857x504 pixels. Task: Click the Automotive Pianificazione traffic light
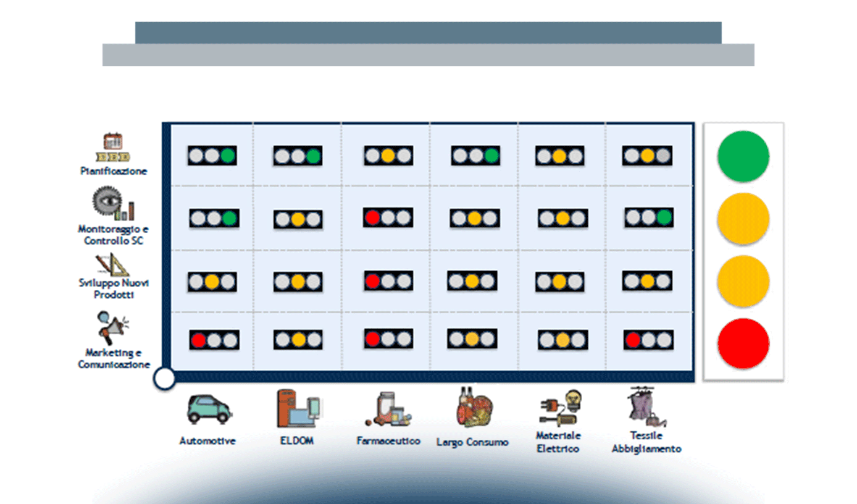tap(212, 156)
